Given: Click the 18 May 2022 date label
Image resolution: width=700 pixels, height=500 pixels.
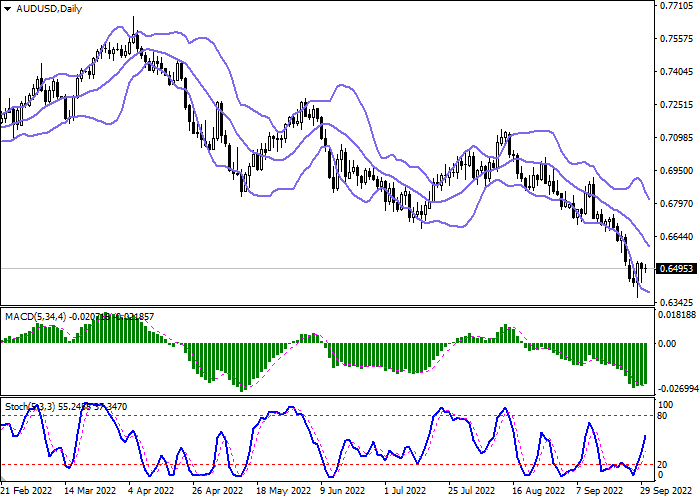Looking at the screenshot, I should point(282,492).
